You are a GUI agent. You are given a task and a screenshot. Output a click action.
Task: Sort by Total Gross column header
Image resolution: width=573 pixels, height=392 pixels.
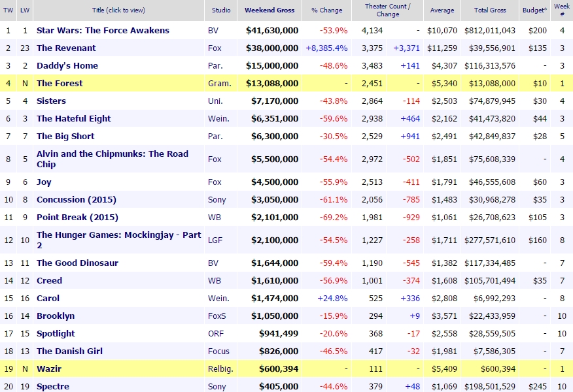coord(490,10)
